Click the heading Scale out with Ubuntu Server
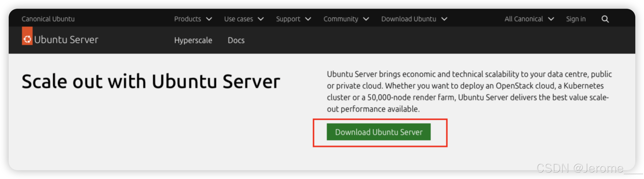 click(x=151, y=82)
